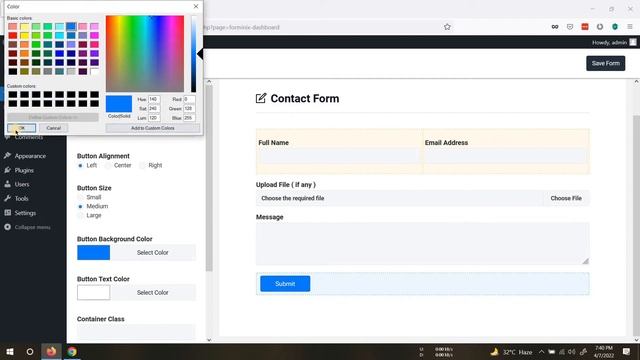Click the Collapse menu arrow icon
The width and height of the screenshot is (640, 360).
pyautogui.click(x=7, y=227)
